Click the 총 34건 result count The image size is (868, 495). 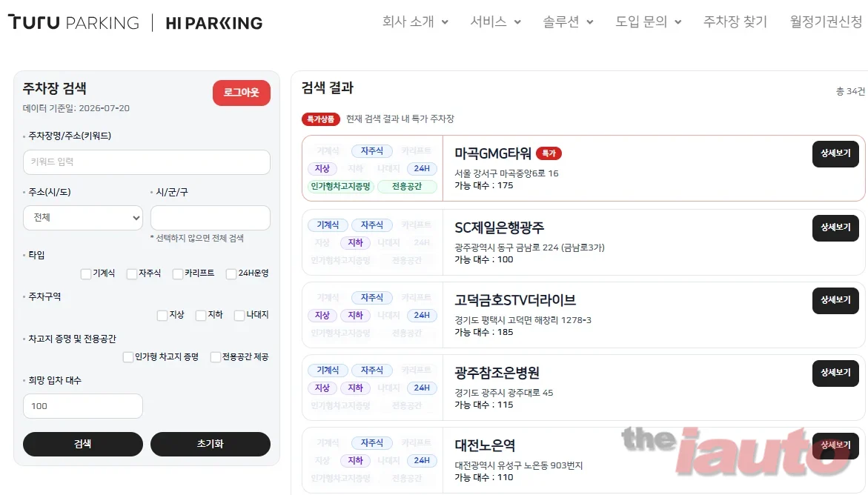click(849, 91)
